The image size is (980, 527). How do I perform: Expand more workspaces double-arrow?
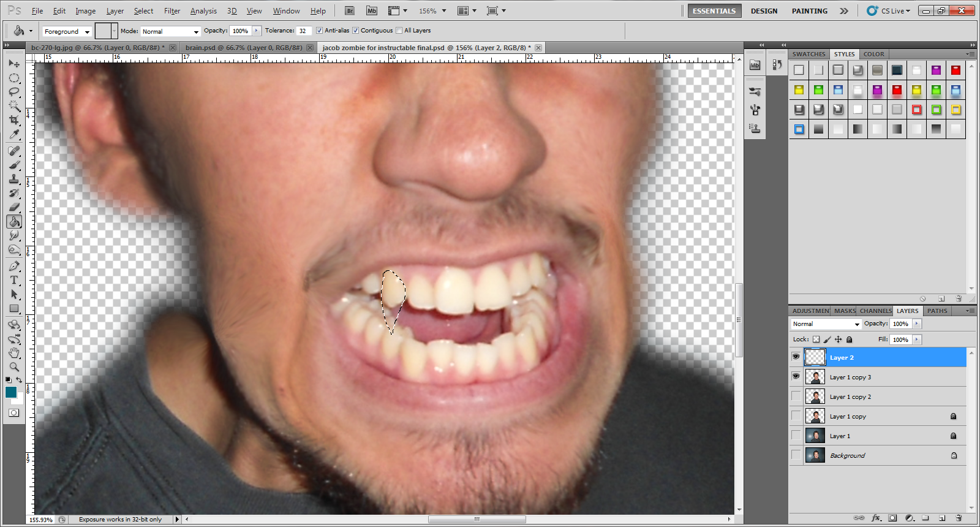click(844, 11)
